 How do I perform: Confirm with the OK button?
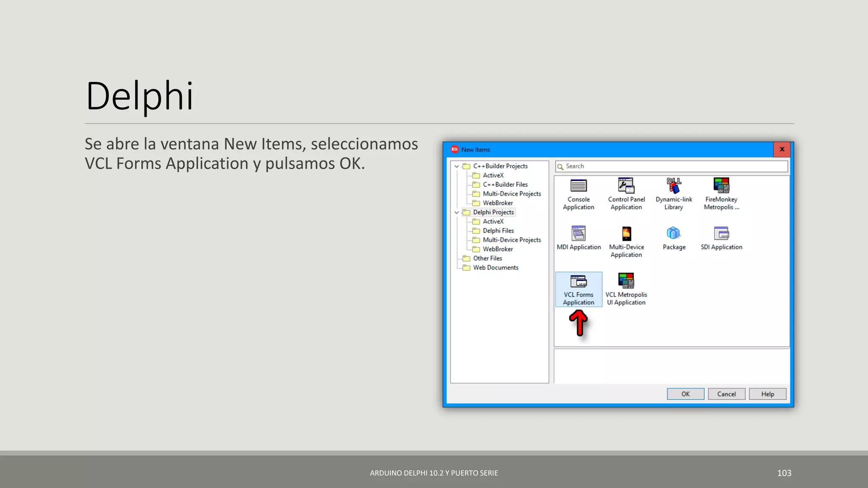[685, 394]
